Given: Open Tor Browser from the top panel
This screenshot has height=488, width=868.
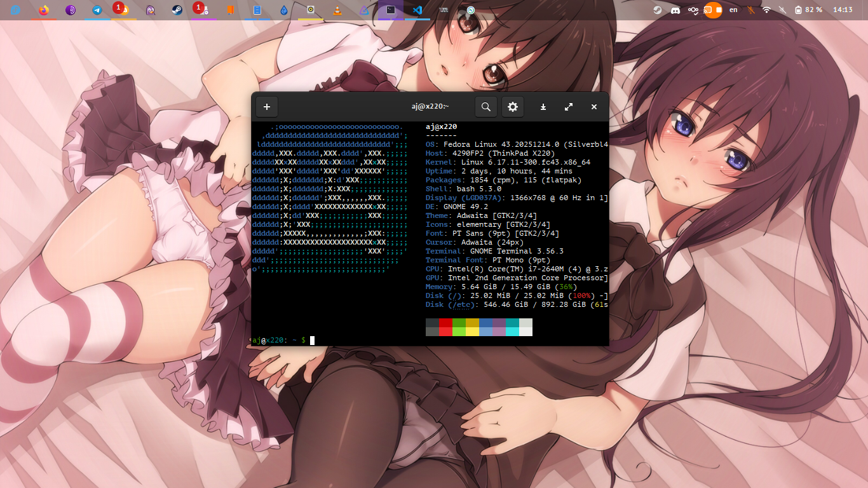Looking at the screenshot, I should coord(70,10).
